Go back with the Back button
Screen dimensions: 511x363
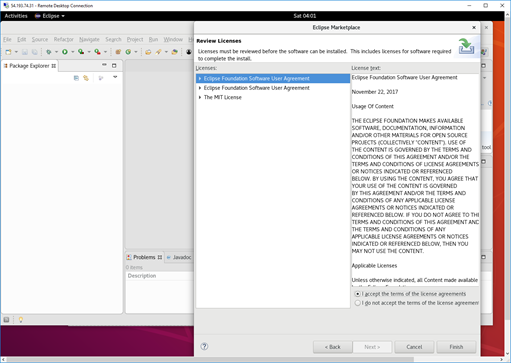click(333, 347)
